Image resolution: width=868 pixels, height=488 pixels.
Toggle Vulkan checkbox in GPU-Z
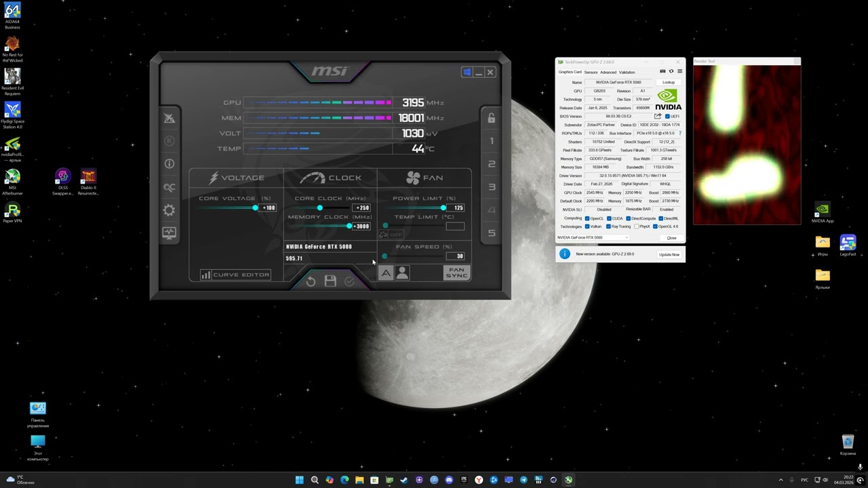tap(587, 226)
